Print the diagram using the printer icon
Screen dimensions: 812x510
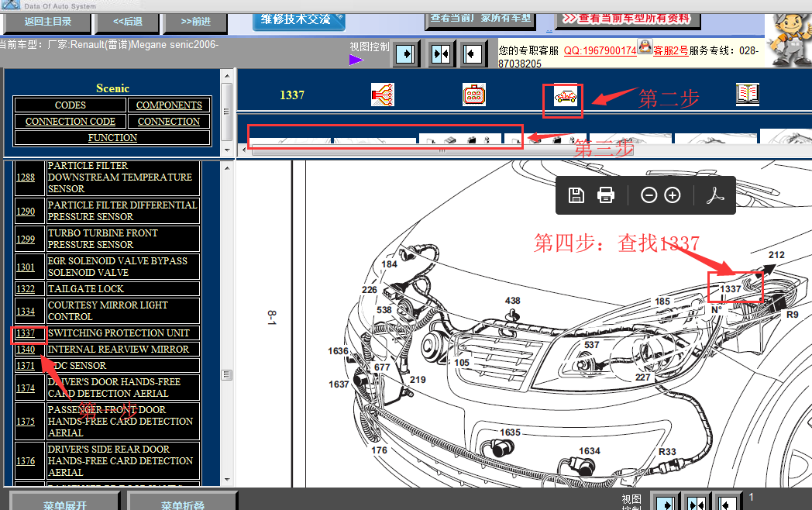[605, 195]
